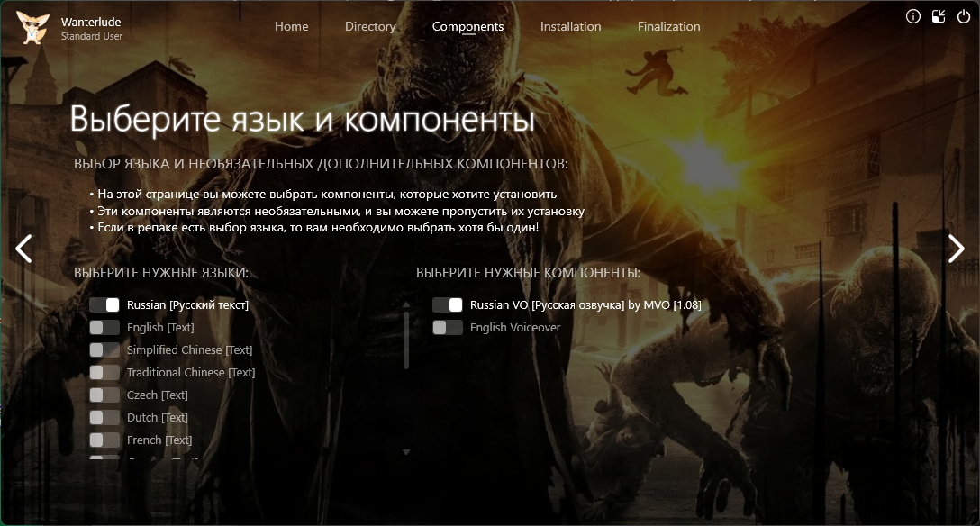Click the 'ВЫБОР ЯЗЫКА И НЕОБЯЗАТЕЛЬНЫХ' subheading
The image size is (980, 526).
click(x=322, y=164)
